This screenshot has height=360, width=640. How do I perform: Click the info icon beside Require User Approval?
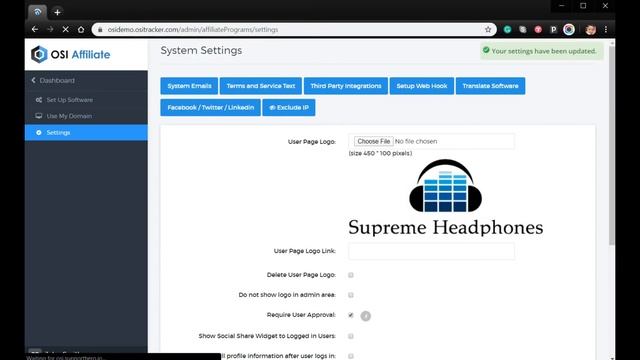coord(366,316)
